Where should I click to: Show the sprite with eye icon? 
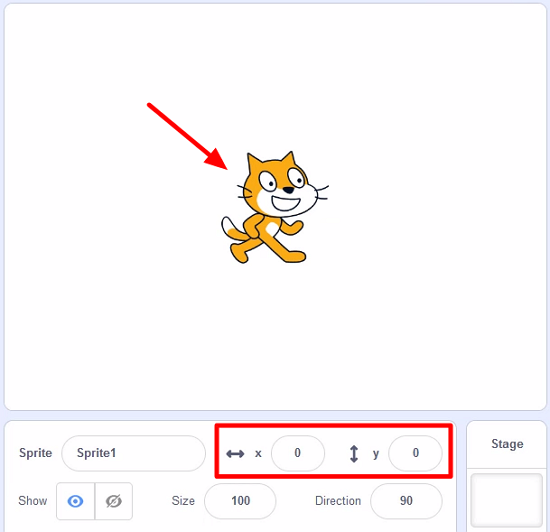[x=75, y=501]
